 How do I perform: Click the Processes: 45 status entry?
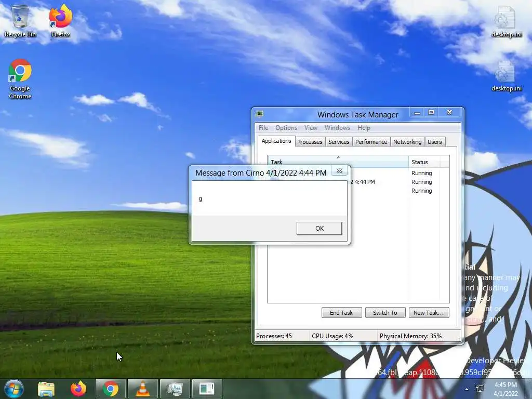click(x=274, y=336)
